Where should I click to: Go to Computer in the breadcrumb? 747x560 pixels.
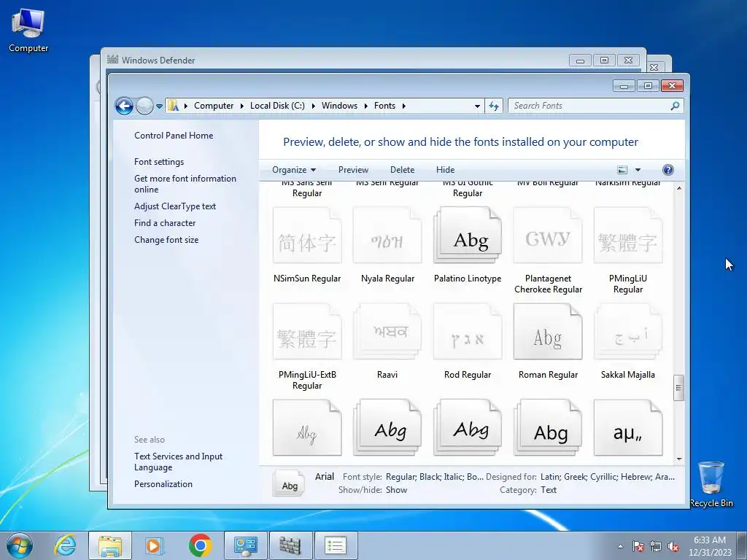point(214,106)
